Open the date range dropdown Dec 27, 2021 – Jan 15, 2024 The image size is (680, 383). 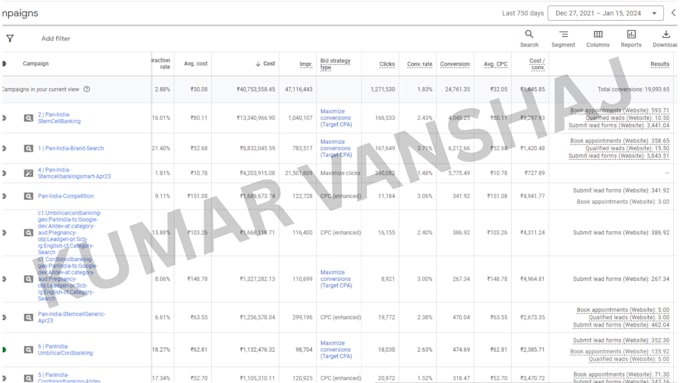pyautogui.click(x=605, y=13)
